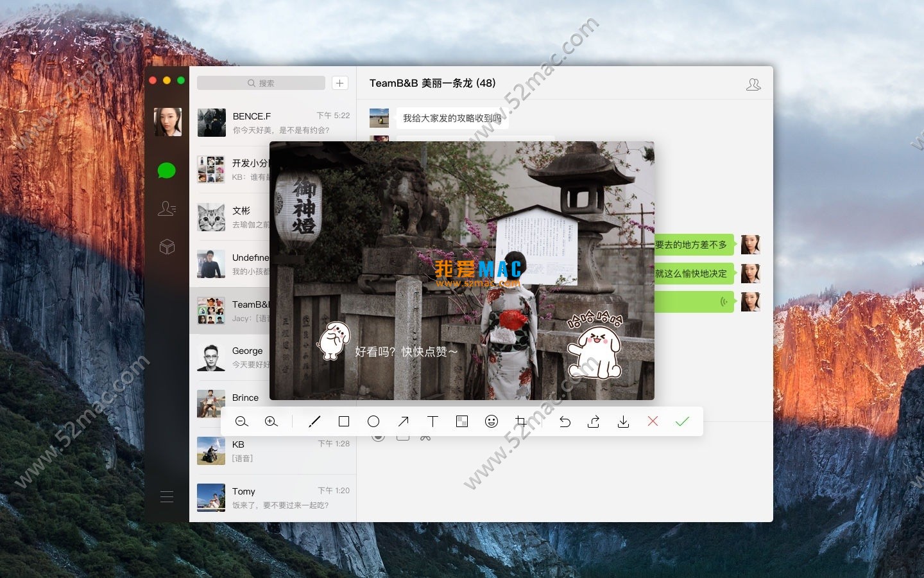The image size is (924, 578).
Task: Confirm edits with the green checkmark
Action: click(682, 421)
